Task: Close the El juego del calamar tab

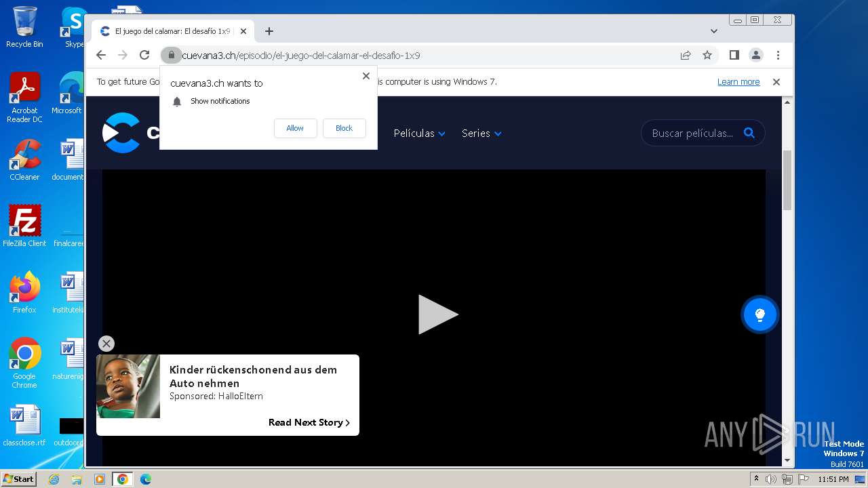Action: [243, 31]
